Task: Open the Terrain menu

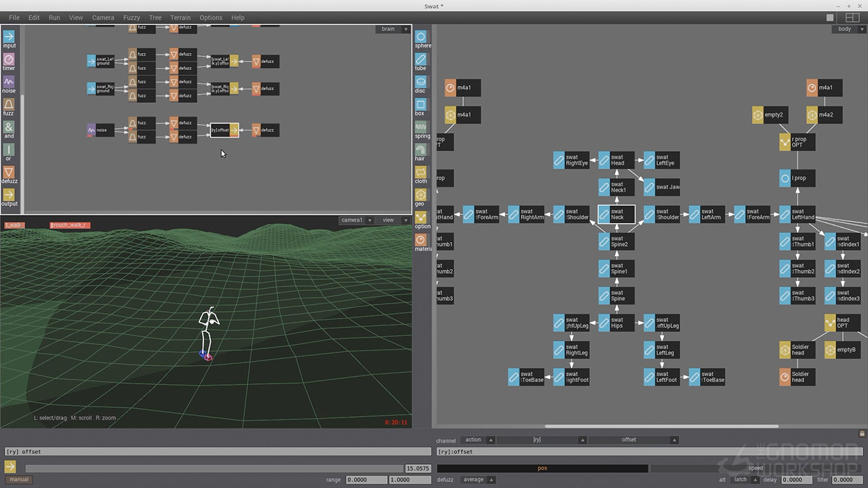Action: coord(180,18)
